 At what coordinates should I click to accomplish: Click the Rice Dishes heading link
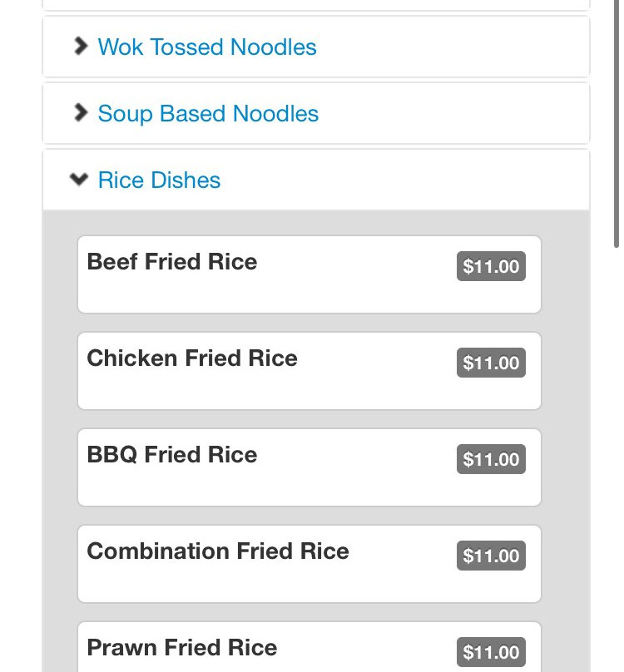coord(159,180)
